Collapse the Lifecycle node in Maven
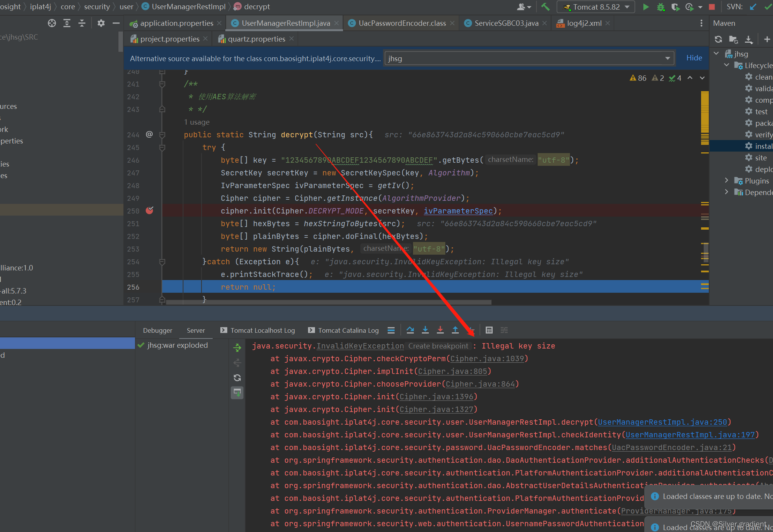This screenshot has width=773, height=532. point(726,65)
